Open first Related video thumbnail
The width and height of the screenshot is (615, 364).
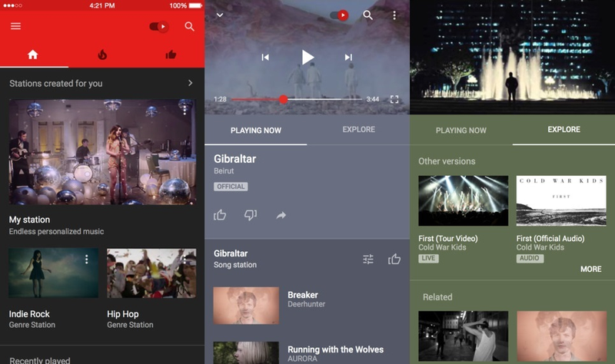pos(464,336)
